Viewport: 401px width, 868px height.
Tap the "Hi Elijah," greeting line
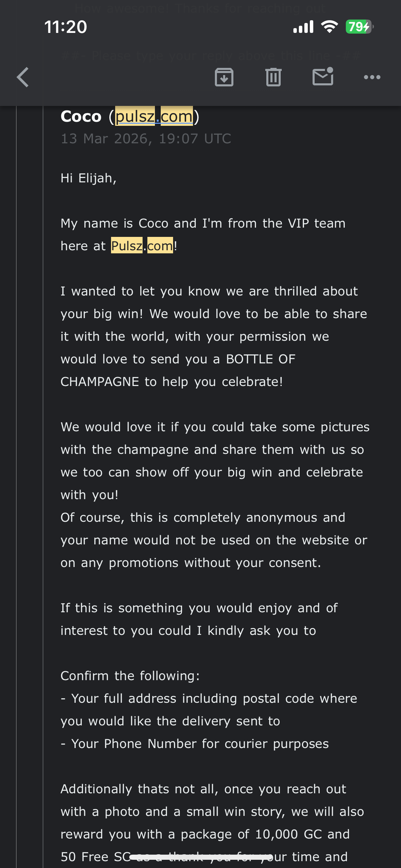(88, 178)
